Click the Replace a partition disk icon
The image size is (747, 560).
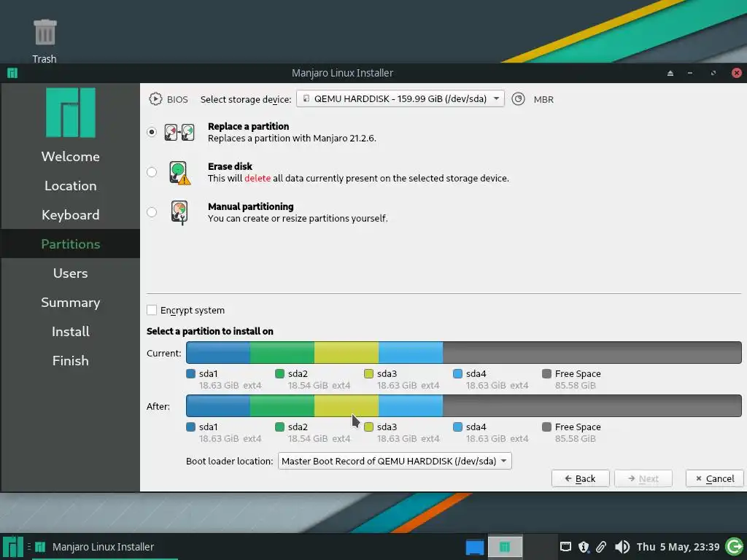(179, 132)
